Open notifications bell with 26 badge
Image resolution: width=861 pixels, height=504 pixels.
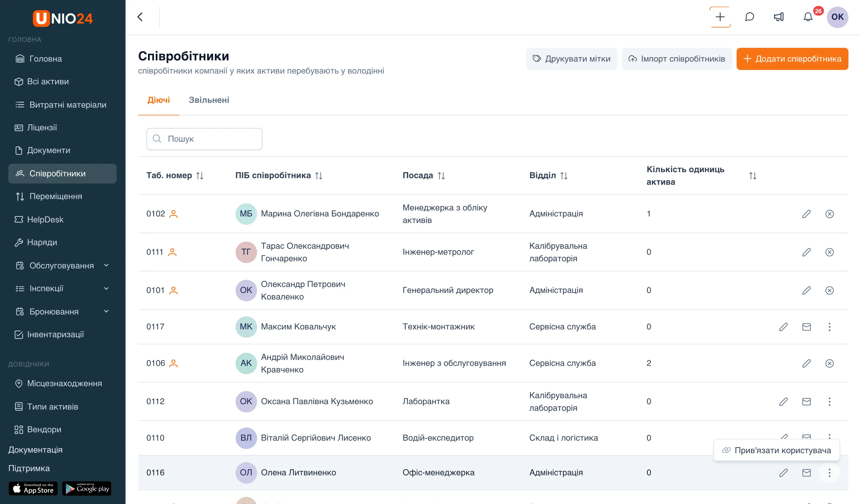808,17
